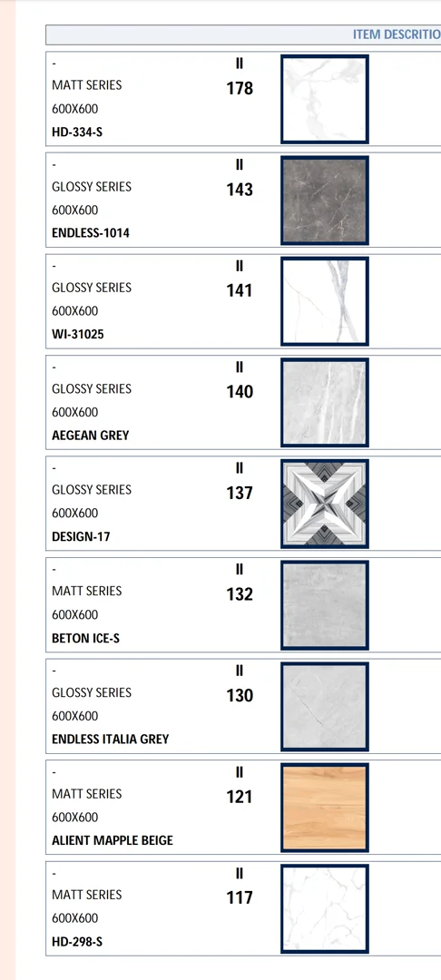Click the ENDLESS-1014 item name
The height and width of the screenshot is (980, 441).
(x=91, y=234)
